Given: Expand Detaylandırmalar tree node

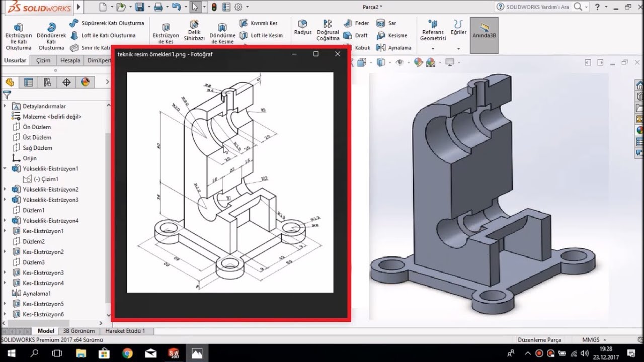Looking at the screenshot, I should [x=5, y=106].
